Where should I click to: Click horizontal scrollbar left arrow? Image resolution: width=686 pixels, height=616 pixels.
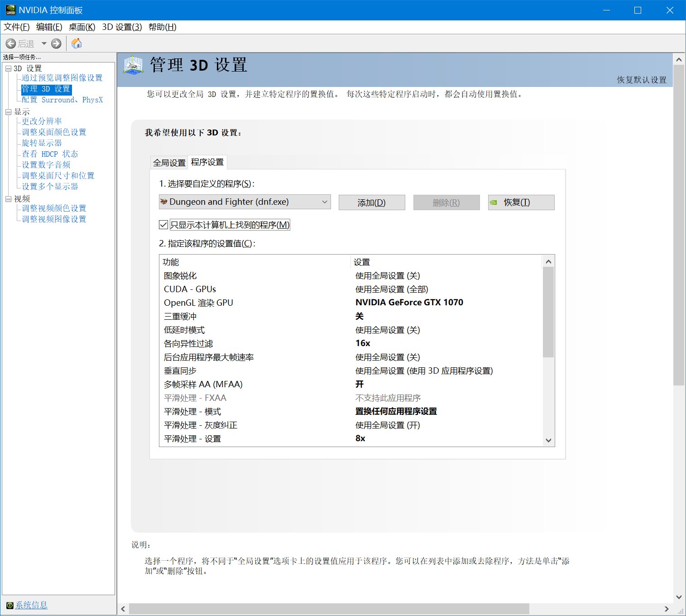(123, 609)
